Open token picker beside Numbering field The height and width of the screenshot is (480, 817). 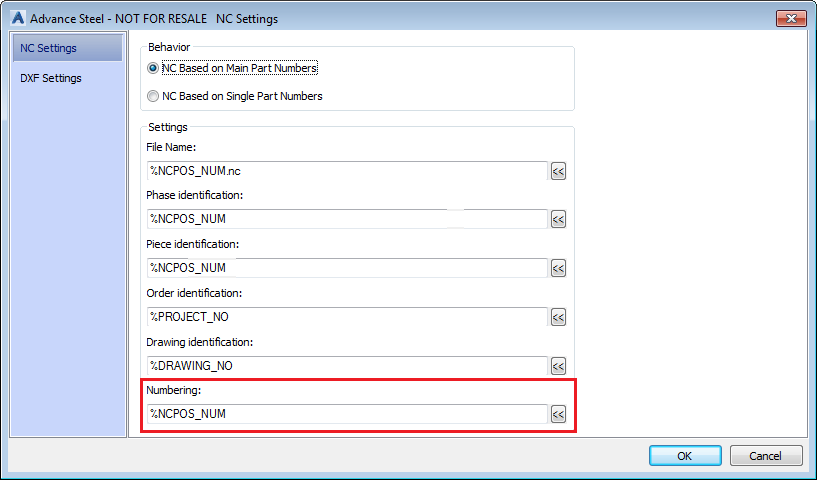click(558, 414)
